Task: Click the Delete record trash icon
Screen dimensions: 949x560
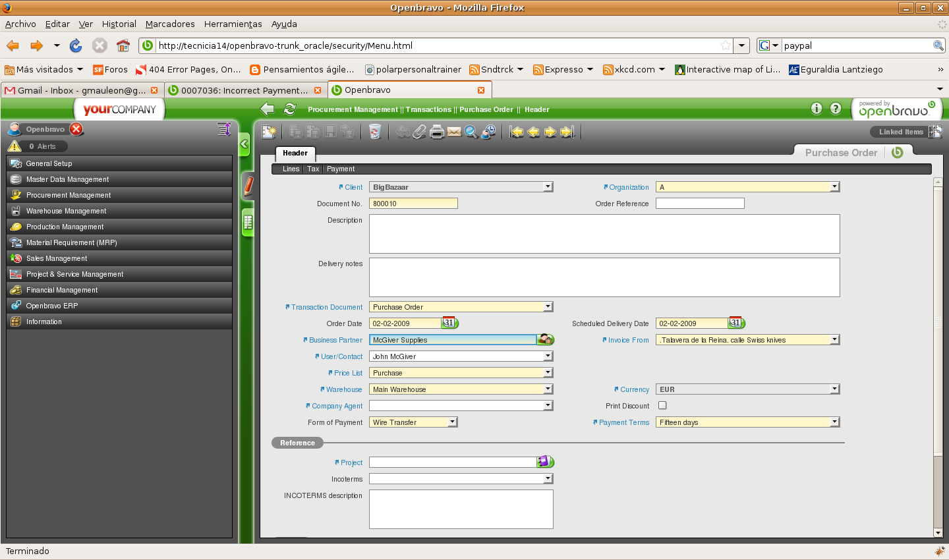Action: pos(374,132)
